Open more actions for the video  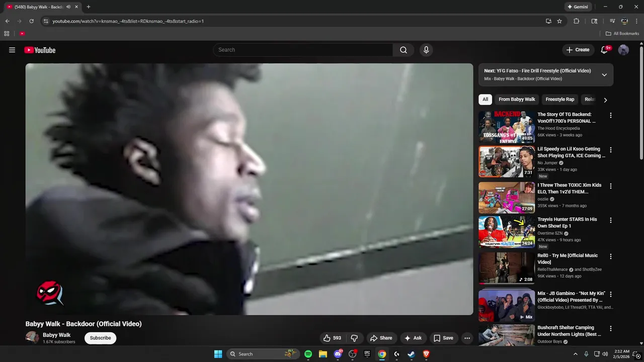click(x=467, y=338)
